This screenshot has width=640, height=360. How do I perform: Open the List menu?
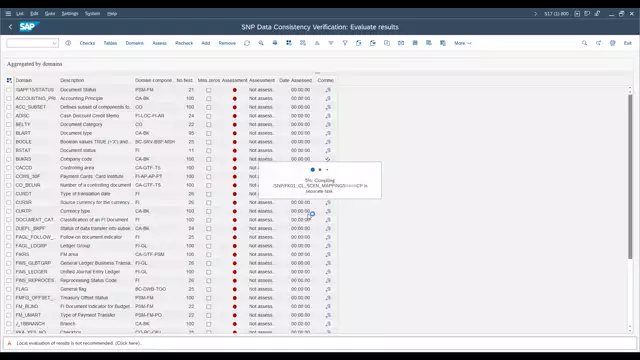[x=20, y=13]
